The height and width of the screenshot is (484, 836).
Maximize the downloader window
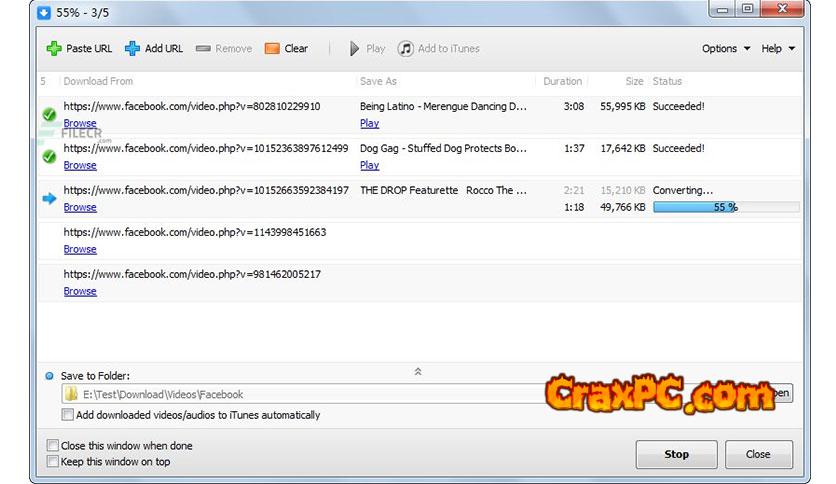point(747,9)
